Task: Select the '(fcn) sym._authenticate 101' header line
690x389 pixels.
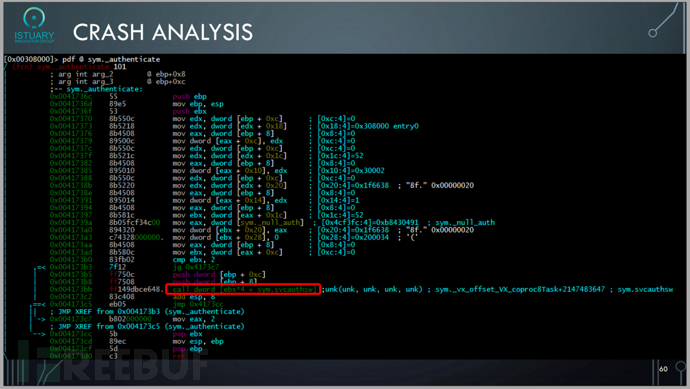Action: point(69,66)
